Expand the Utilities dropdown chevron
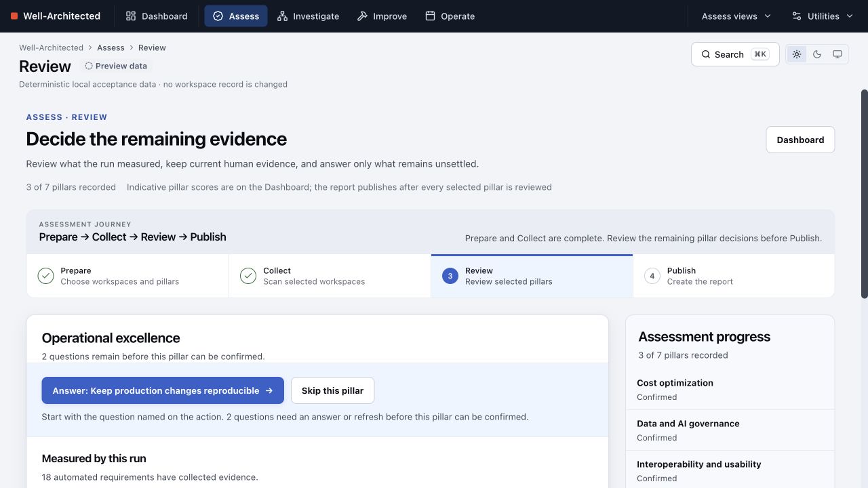Screen dimensions: 868x488 (850, 16)
